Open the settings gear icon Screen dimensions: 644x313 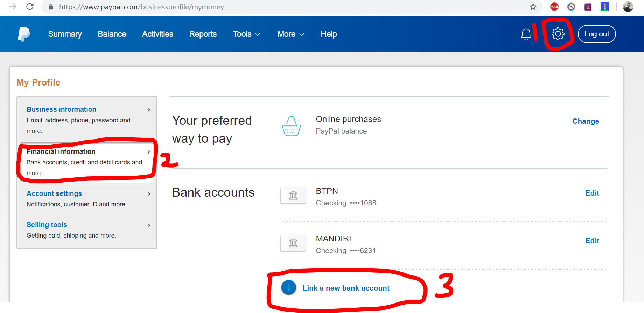(x=558, y=34)
